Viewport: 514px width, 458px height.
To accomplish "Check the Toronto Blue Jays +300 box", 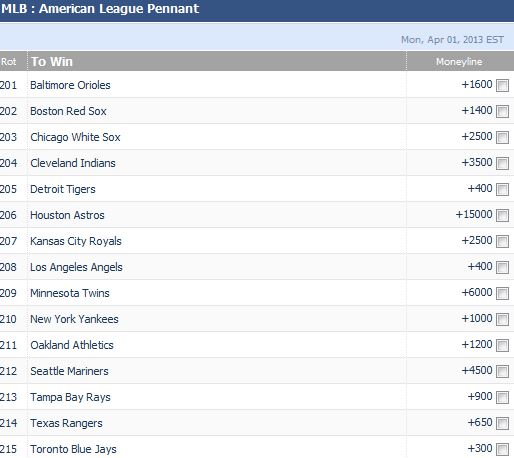I will point(502,449).
